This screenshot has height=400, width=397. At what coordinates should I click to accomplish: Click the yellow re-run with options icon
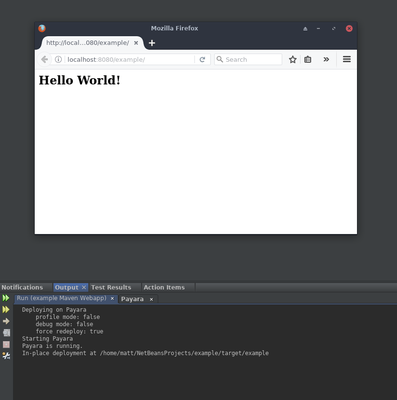(x=6, y=310)
